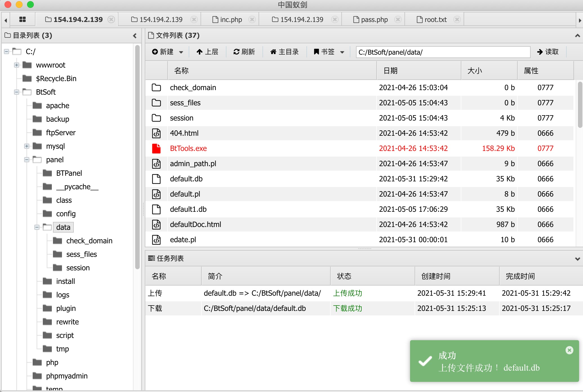Expand the wwwroot tree node
The width and height of the screenshot is (583, 392).
[x=17, y=65]
